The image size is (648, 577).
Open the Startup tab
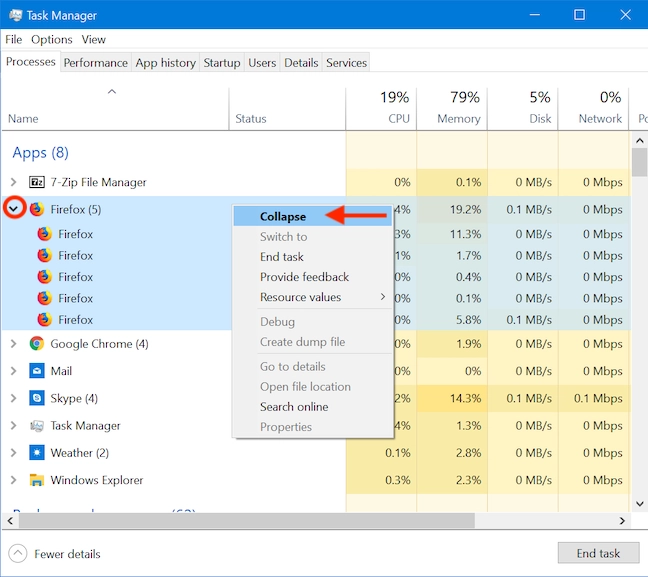coord(222,63)
